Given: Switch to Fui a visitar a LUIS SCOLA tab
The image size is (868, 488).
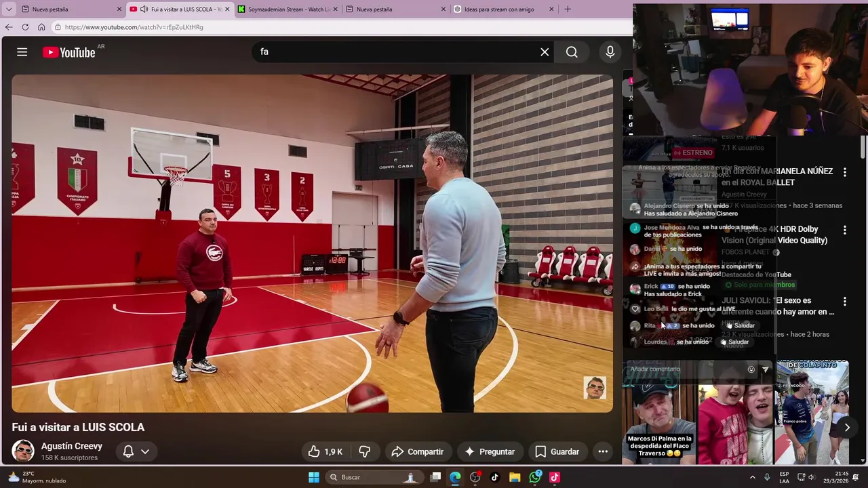Looking at the screenshot, I should pos(180,9).
